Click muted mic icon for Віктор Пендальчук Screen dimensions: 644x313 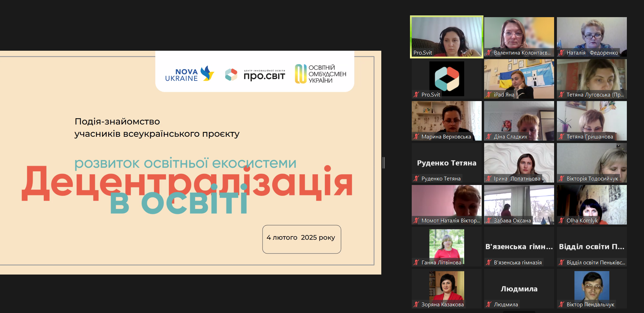point(561,305)
